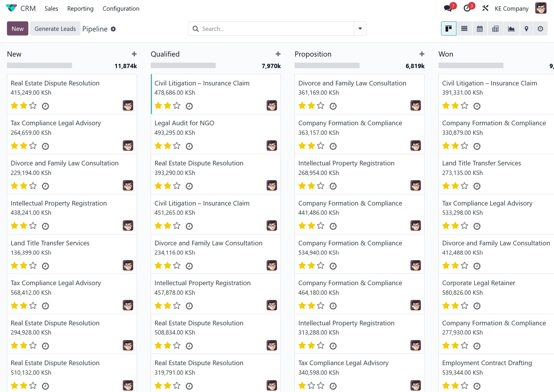Set third star on 136,399.00 KSh card
Viewport: 554px width, 392px height.
click(x=33, y=266)
